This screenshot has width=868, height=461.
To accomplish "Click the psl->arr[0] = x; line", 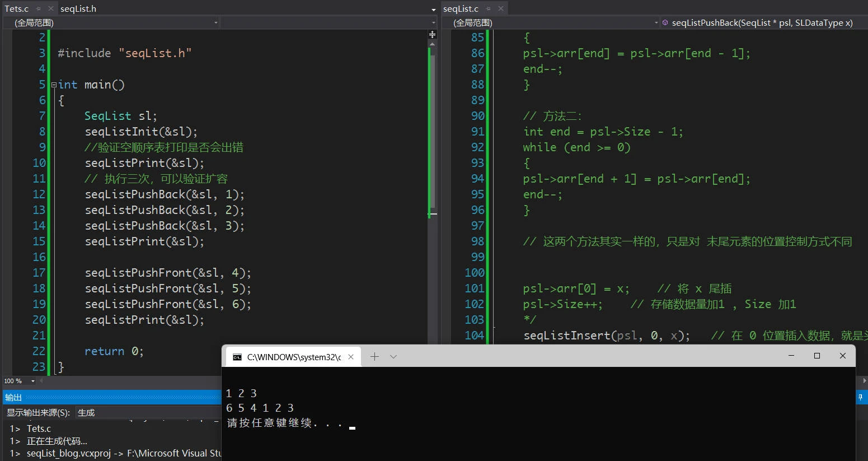I will click(x=576, y=288).
